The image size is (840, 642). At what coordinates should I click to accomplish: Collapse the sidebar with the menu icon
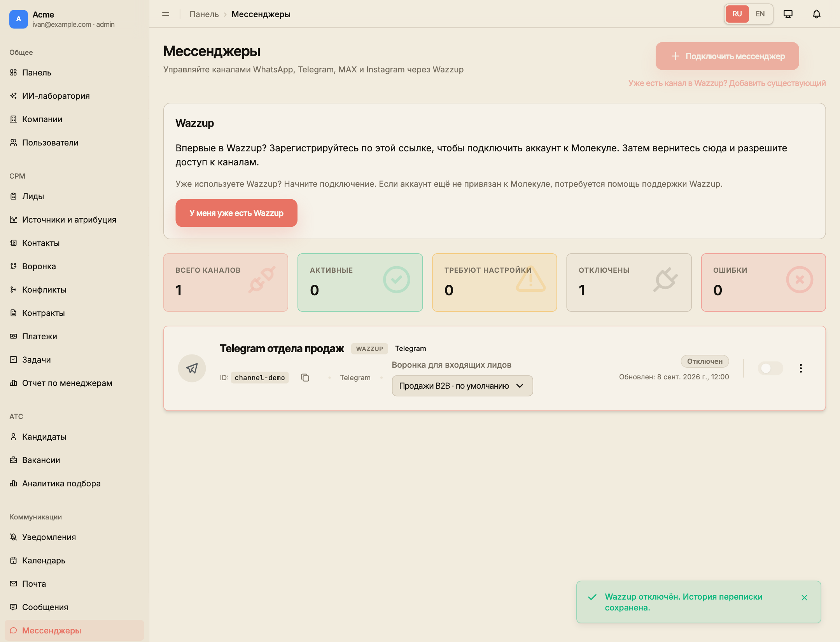166,14
